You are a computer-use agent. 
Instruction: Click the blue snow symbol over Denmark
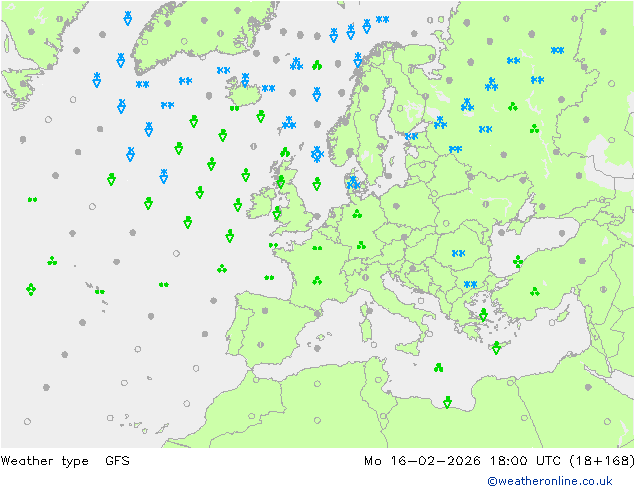(353, 183)
